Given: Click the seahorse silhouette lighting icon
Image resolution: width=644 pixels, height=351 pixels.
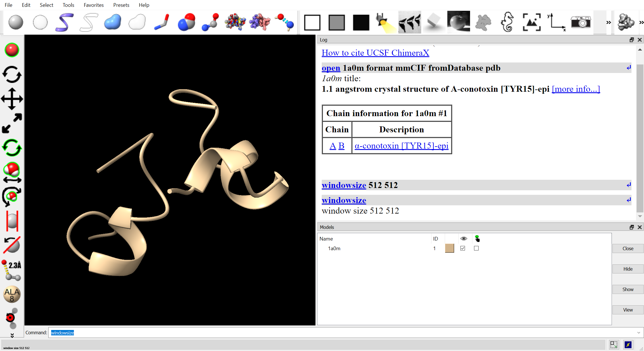Looking at the screenshot, I should [507, 22].
